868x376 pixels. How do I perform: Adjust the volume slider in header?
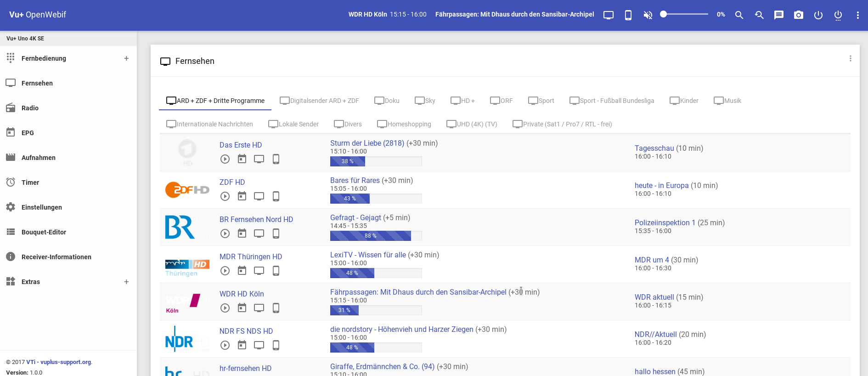point(685,14)
